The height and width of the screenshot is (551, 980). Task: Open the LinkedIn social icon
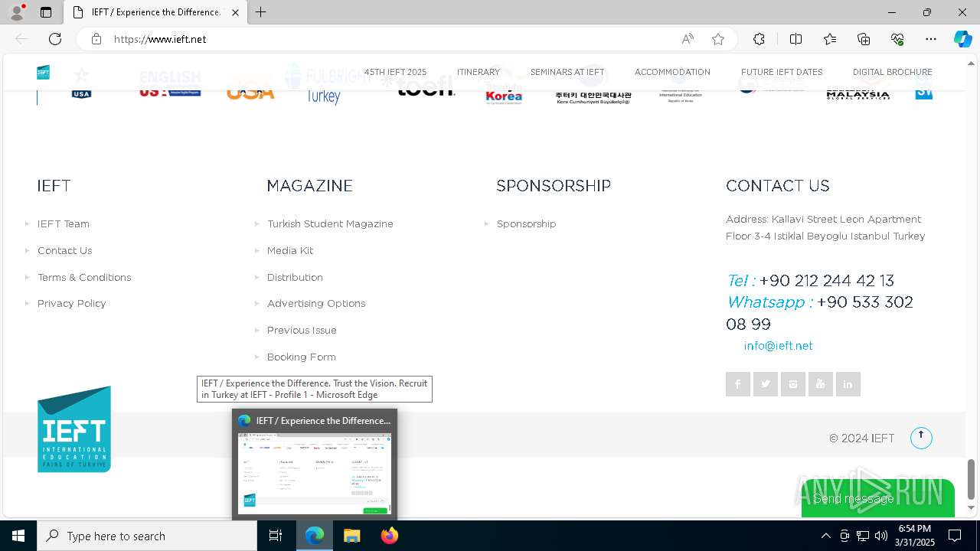point(848,384)
